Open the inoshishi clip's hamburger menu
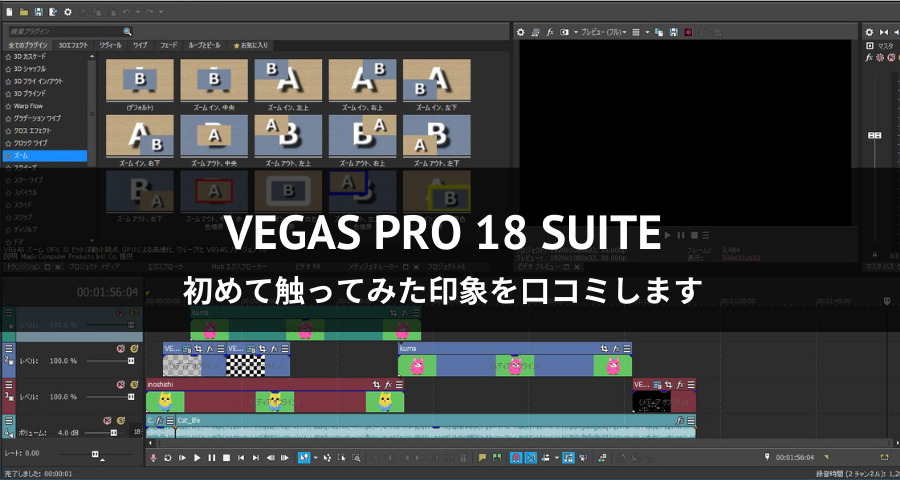 (399, 384)
